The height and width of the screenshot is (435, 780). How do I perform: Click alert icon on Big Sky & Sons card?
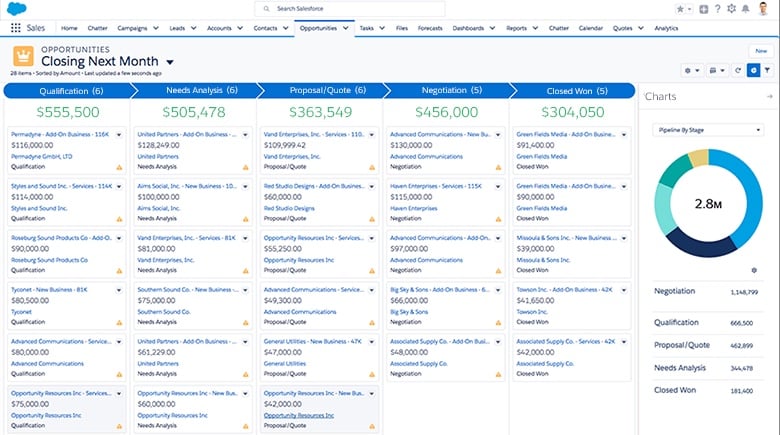click(498, 323)
